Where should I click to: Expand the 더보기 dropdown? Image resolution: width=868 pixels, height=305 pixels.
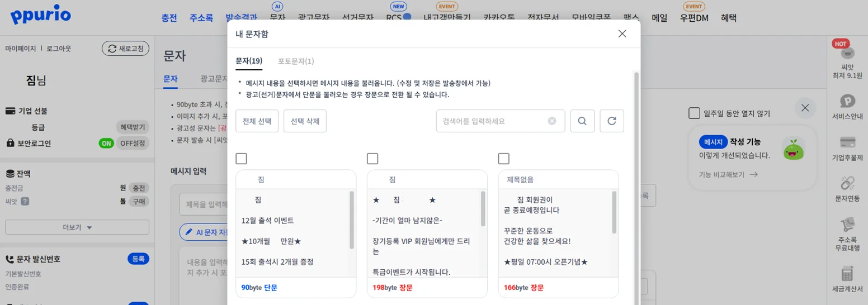click(77, 227)
